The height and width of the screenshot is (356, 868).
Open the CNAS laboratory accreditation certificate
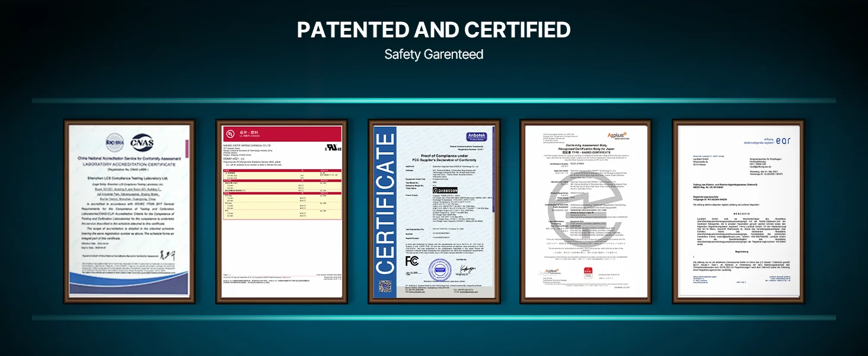tap(129, 211)
